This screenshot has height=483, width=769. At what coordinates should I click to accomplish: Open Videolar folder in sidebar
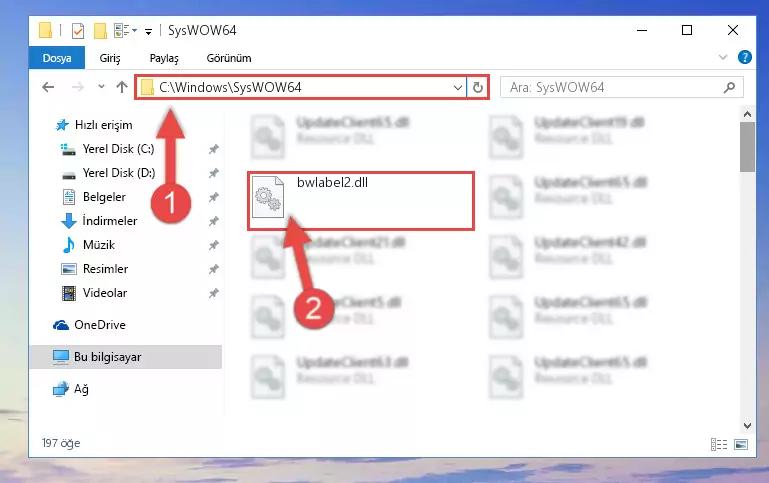[105, 293]
